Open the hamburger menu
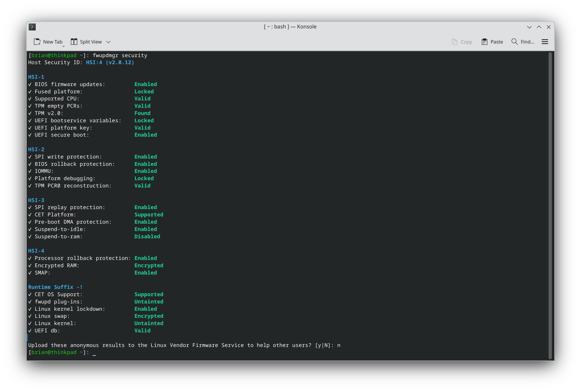 click(x=545, y=42)
